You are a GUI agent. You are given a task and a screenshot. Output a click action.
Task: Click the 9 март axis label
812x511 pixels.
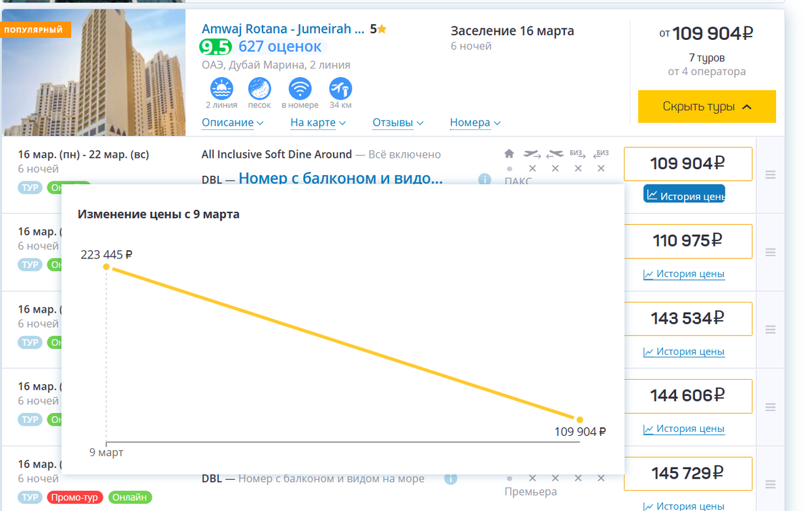[106, 452]
